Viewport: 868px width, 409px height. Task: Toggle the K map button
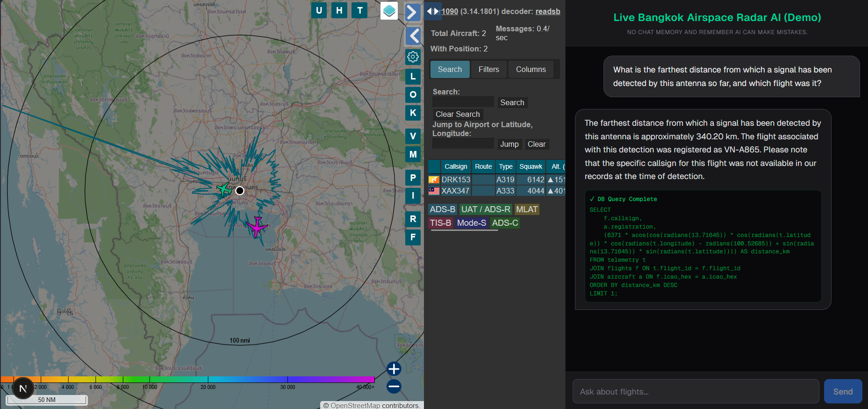coord(413,113)
